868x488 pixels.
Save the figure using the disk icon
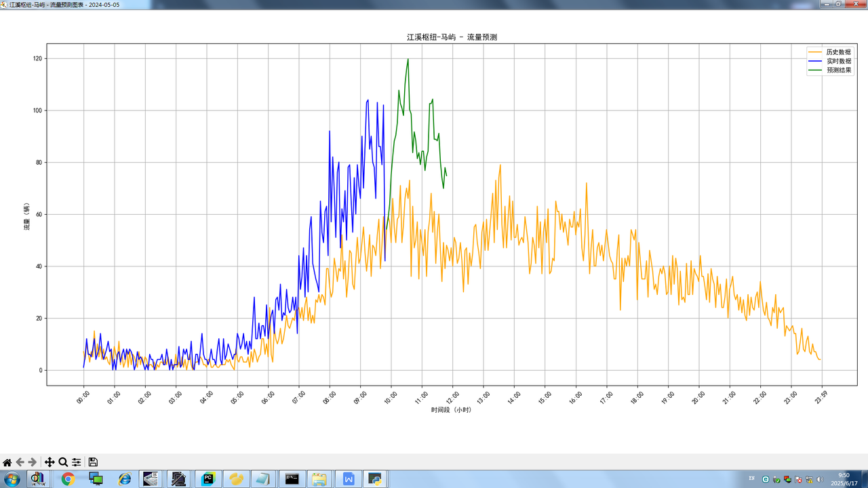94,462
